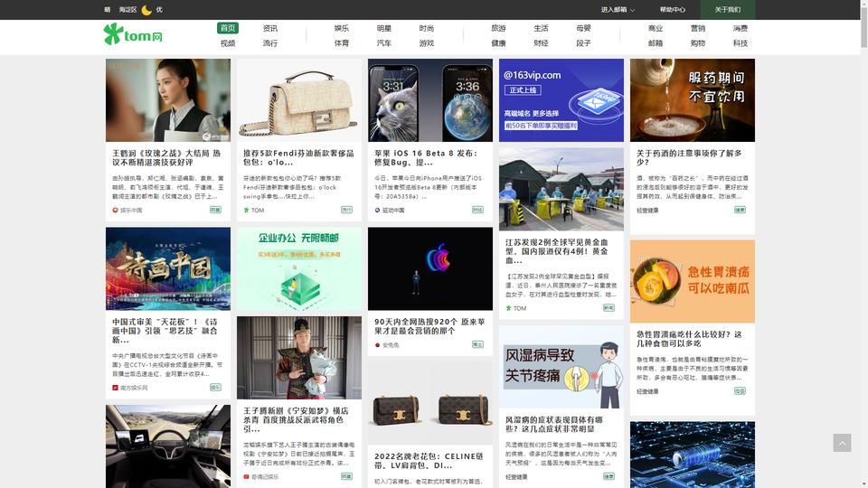Click the tag badge on the 急性胃溃疡 card
Viewport: 868px width, 488px height.
pyautogui.click(x=741, y=390)
